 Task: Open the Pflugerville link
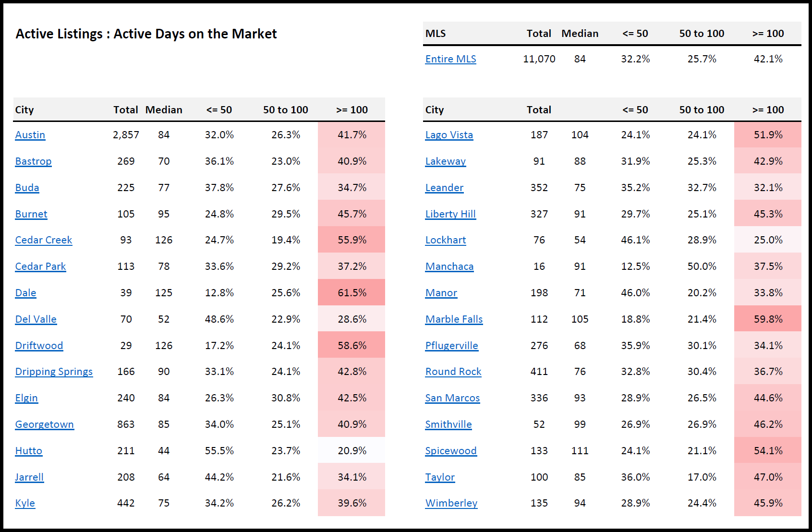[451, 346]
